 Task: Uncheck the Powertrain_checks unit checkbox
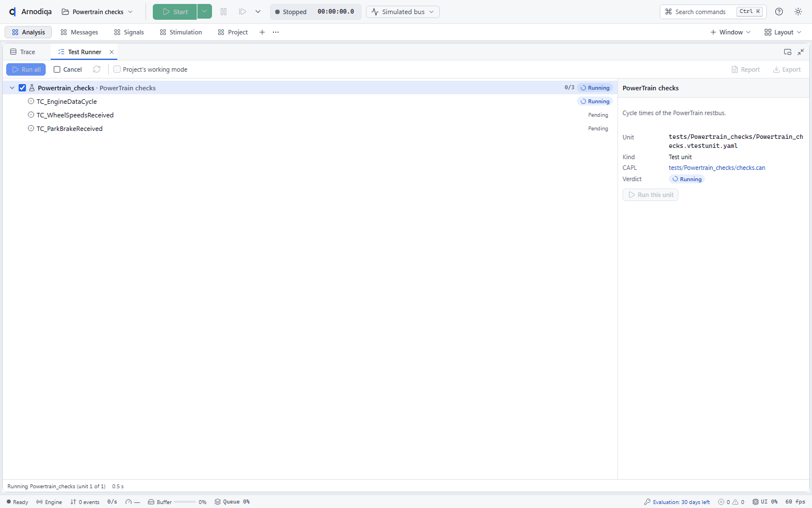pyautogui.click(x=23, y=88)
